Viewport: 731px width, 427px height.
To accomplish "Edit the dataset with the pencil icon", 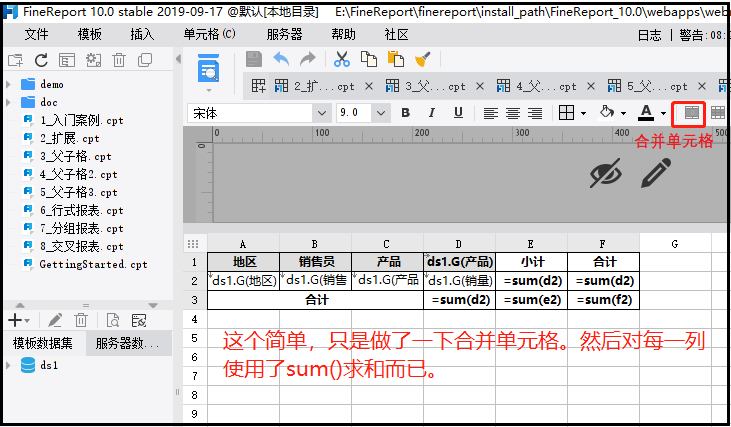I will tap(55, 320).
